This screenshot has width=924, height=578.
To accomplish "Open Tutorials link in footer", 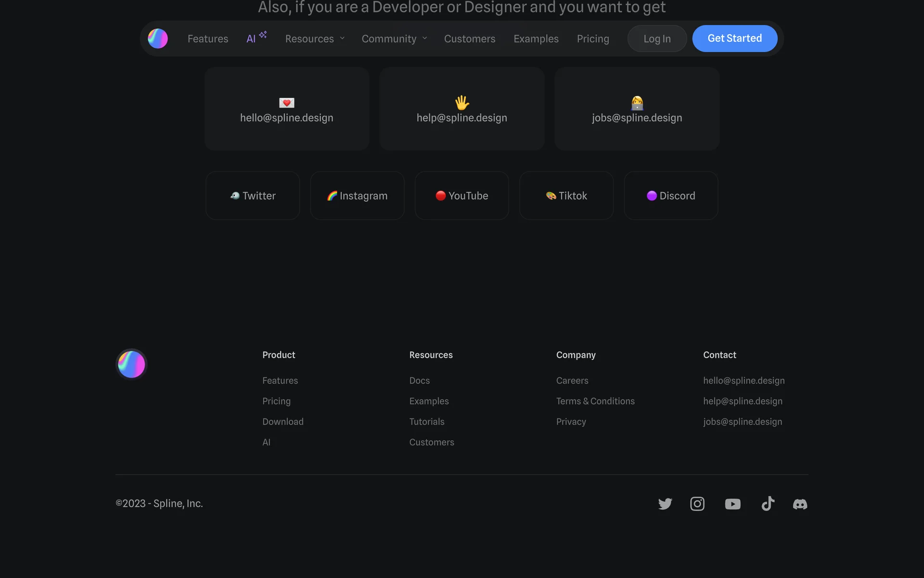I will coord(427,421).
